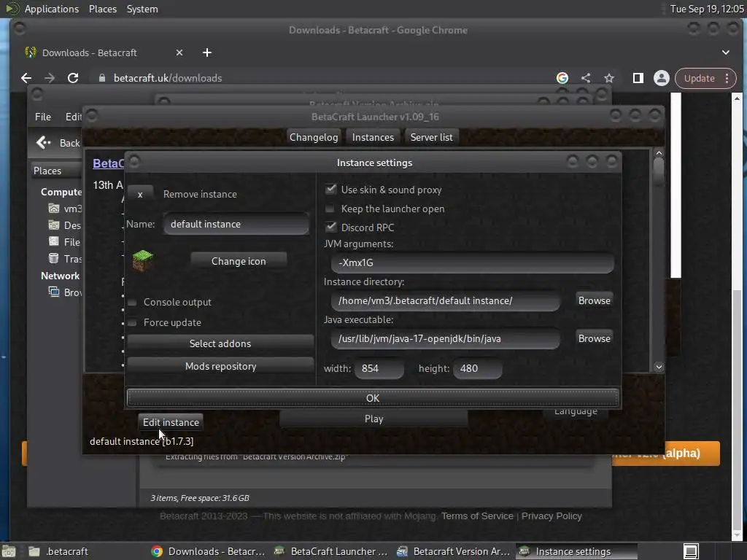Click Browse Network icon in sidebar
The width and height of the screenshot is (747, 560).
pos(54,292)
